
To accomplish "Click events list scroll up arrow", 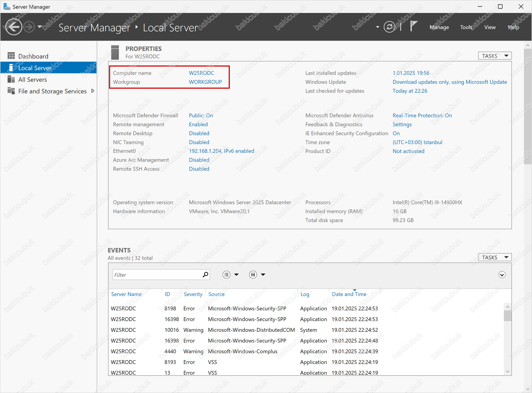I will click(507, 307).
